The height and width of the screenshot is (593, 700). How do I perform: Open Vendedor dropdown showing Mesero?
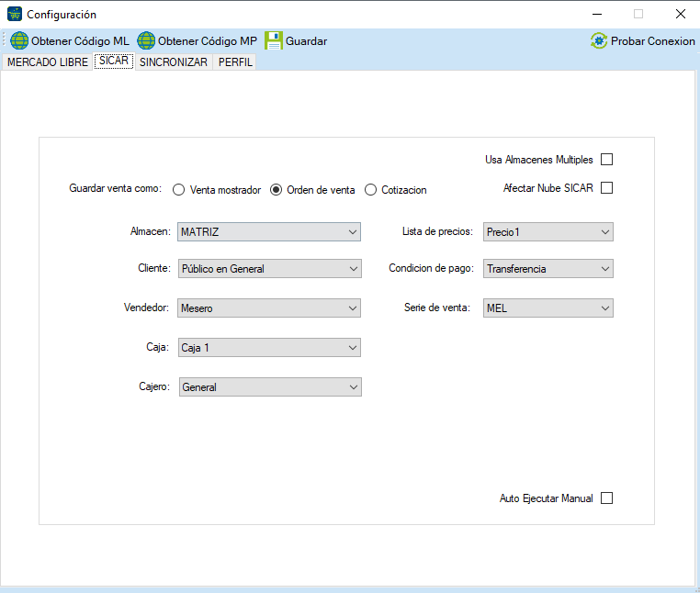point(269,308)
